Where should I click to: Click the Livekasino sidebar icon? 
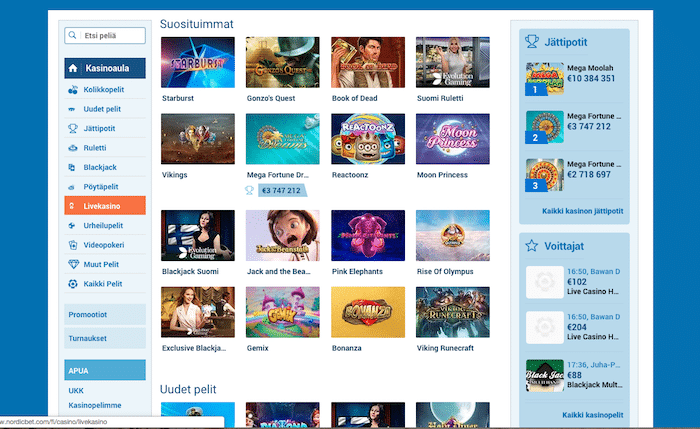[72, 206]
